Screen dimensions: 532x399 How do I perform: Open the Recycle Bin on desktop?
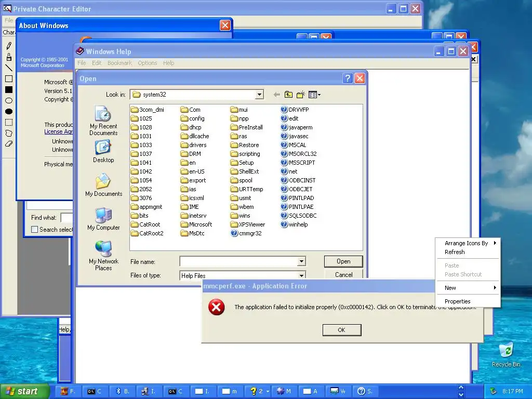[x=506, y=354]
